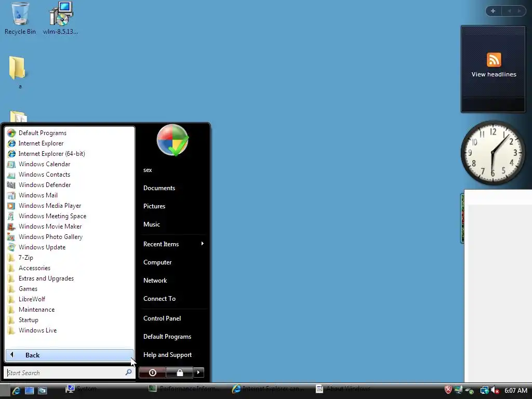Select the Recycle Bin desktop icon
This screenshot has width=532, height=399.
tap(20, 19)
